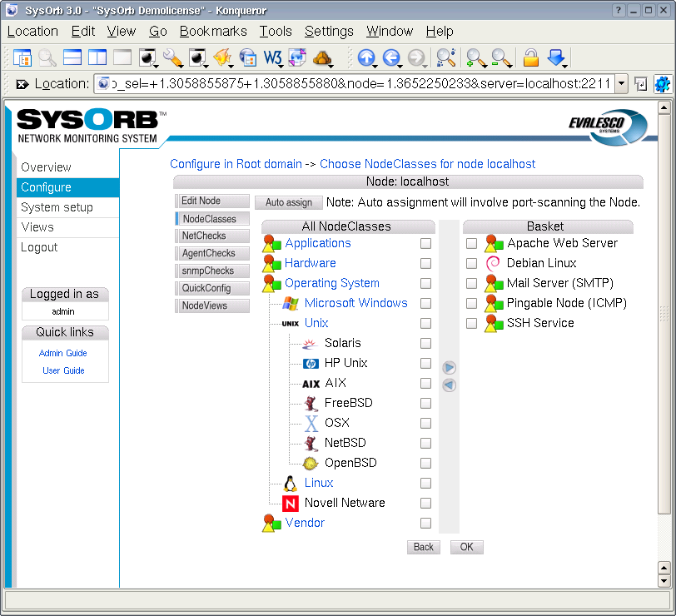
Task: Follow the Configure in Root domain link
Action: coord(236,164)
